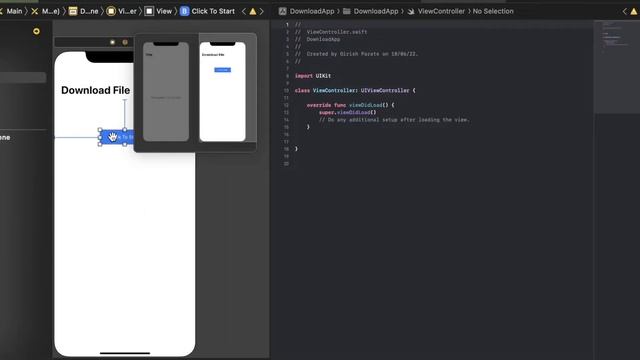Select vertical spacing constraint above the button
Image resolution: width=640 pixels, height=360 pixels.
pos(125,113)
